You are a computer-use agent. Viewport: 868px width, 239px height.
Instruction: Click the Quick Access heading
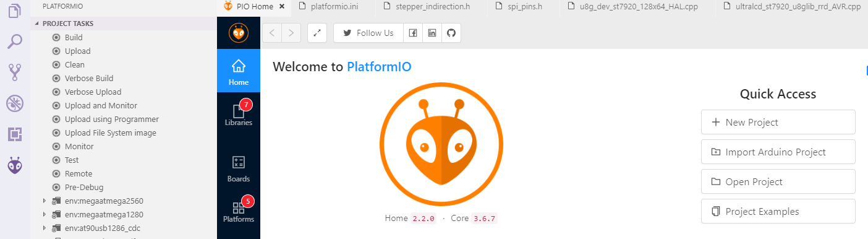click(778, 94)
